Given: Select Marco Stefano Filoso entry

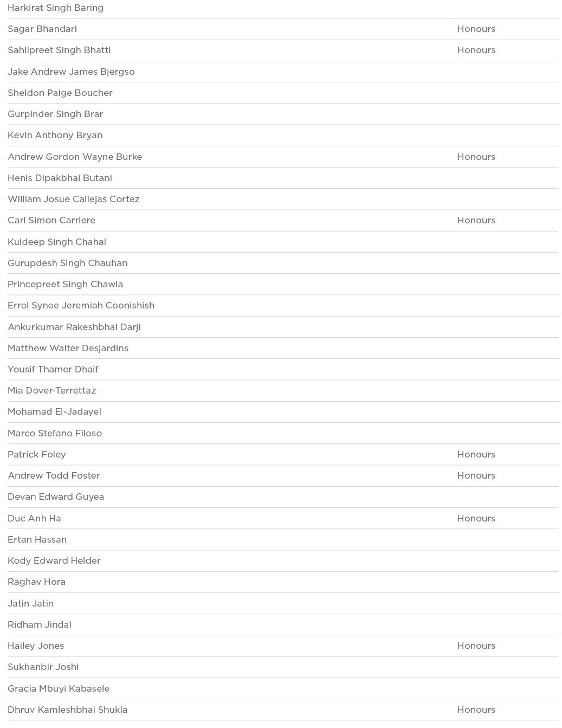Looking at the screenshot, I should click(55, 433).
